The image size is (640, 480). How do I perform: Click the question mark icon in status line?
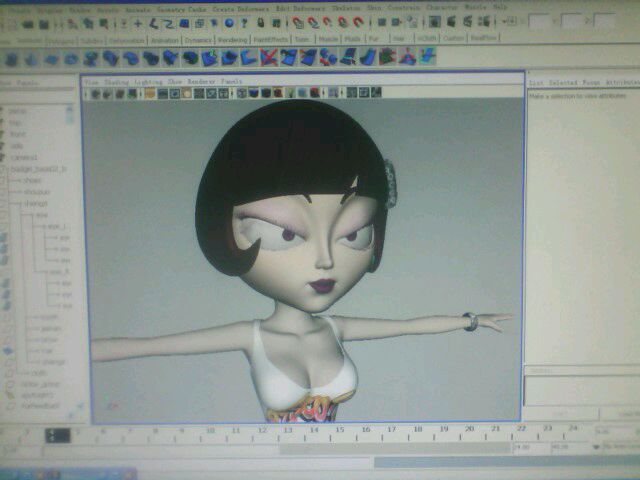coord(244,23)
